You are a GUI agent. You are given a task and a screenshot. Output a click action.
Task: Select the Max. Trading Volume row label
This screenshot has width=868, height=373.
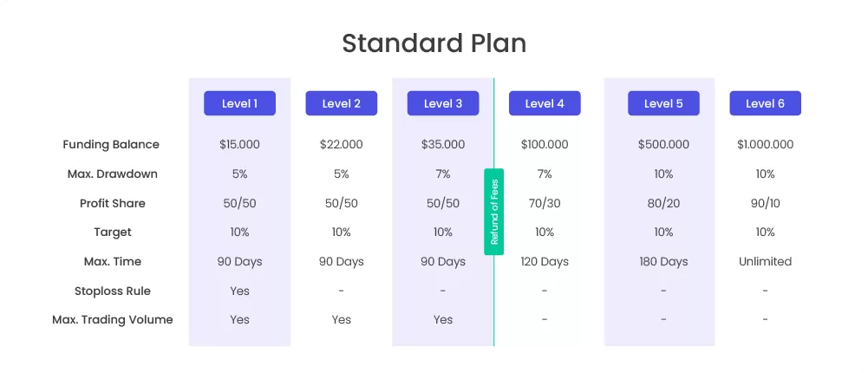tap(113, 320)
